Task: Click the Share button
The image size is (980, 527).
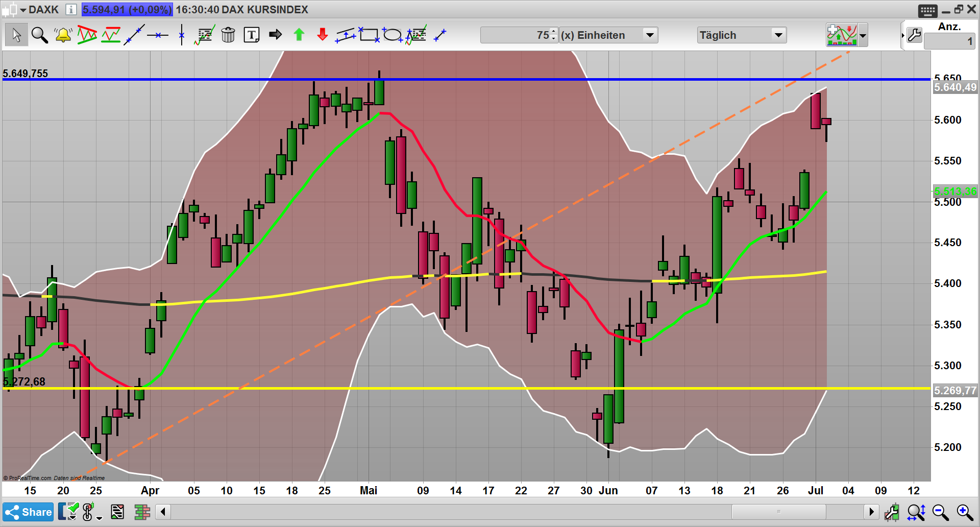Action: 28,512
